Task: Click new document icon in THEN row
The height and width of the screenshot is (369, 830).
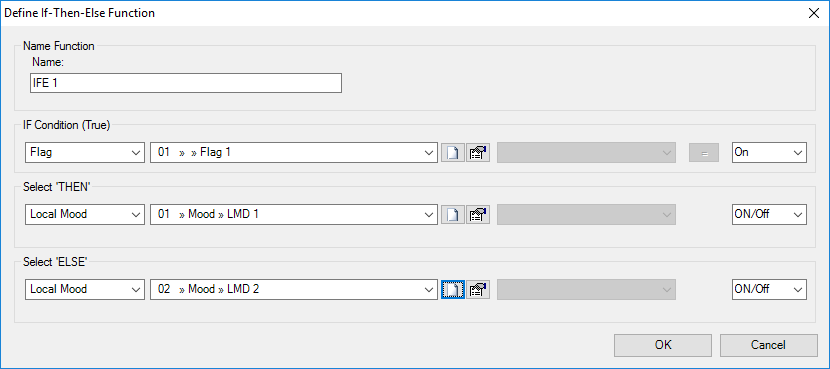Action: pyautogui.click(x=453, y=214)
